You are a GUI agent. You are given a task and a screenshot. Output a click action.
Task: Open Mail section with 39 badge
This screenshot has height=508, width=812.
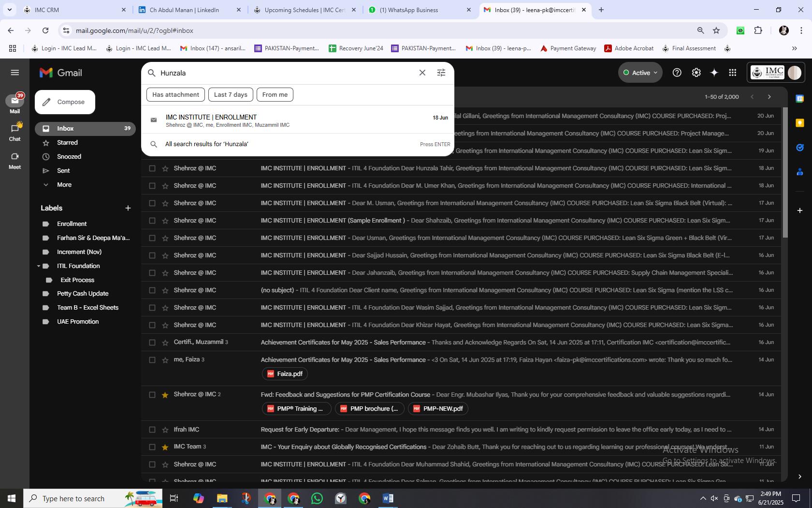coord(14,104)
